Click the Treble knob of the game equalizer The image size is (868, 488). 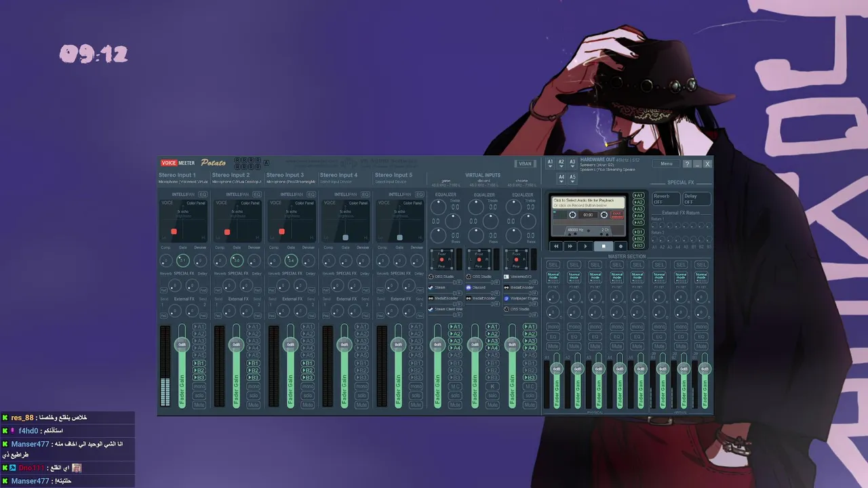point(439,206)
